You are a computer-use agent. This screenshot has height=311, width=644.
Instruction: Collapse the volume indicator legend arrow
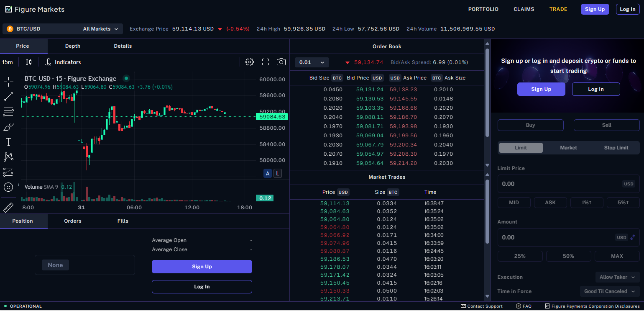(19, 185)
